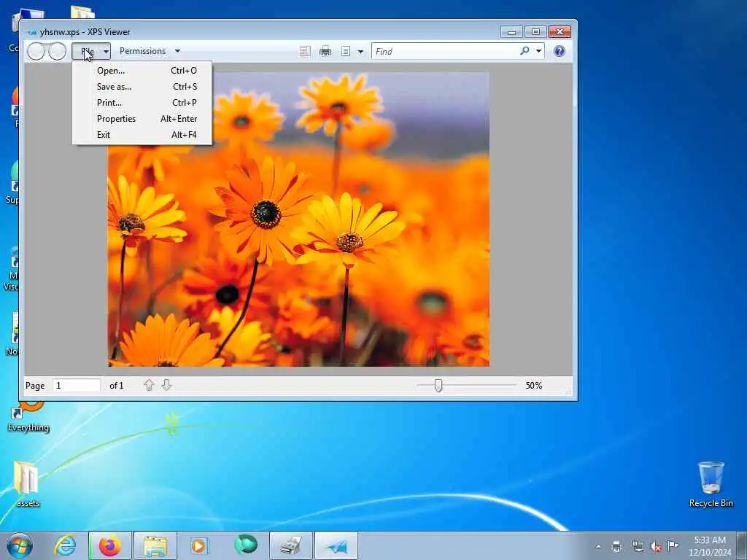
Task: Click the network tray icon
Action: (x=638, y=546)
